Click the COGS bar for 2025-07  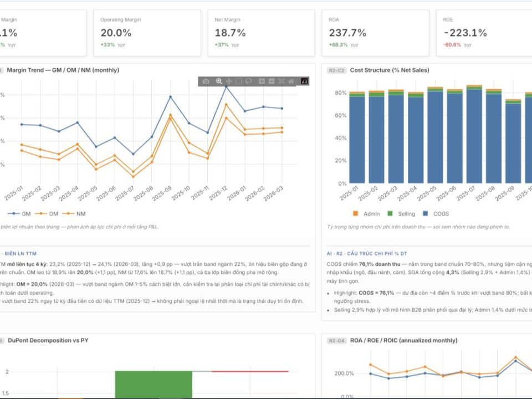(x=474, y=136)
